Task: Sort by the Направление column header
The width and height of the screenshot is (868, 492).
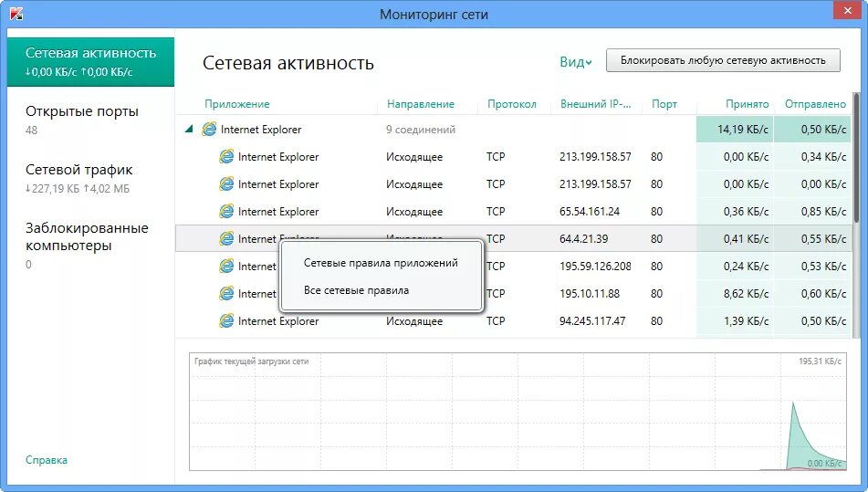Action: (x=421, y=104)
